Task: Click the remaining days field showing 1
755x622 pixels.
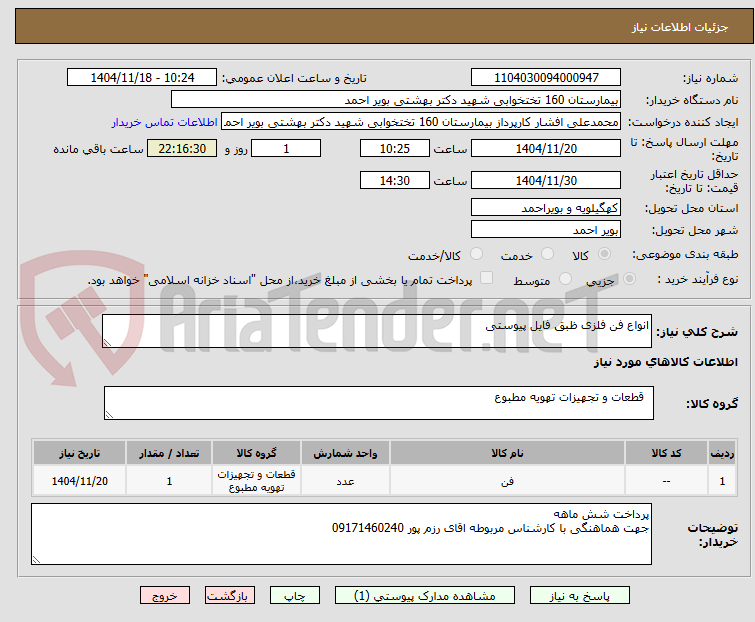Action: click(286, 148)
